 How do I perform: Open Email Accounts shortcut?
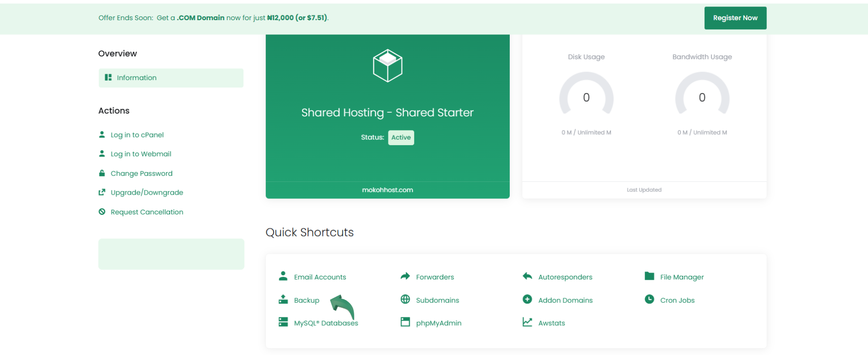click(320, 277)
